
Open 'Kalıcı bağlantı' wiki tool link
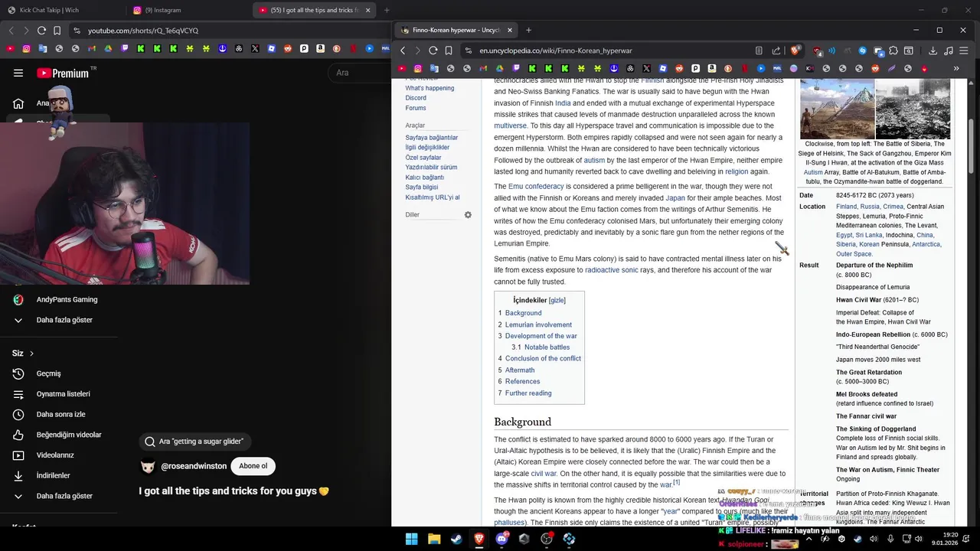(425, 178)
